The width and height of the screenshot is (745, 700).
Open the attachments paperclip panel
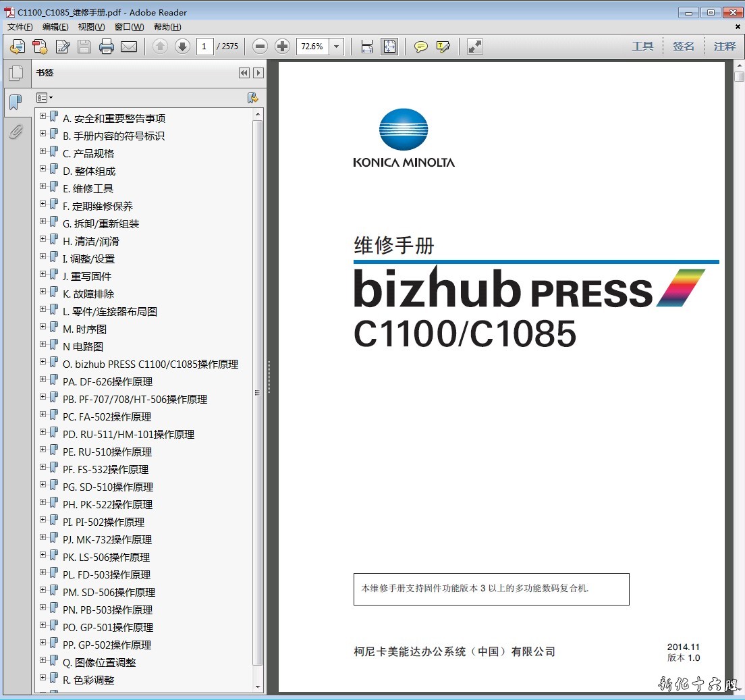coord(16,132)
